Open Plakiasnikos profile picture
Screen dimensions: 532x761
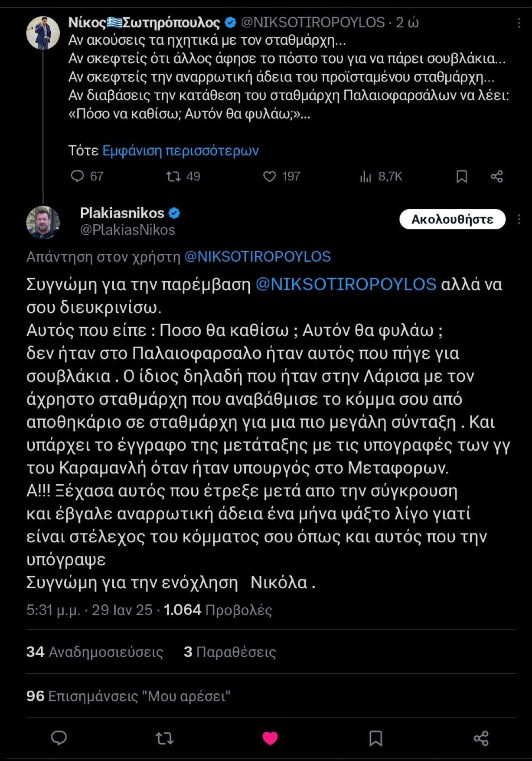[x=43, y=222]
